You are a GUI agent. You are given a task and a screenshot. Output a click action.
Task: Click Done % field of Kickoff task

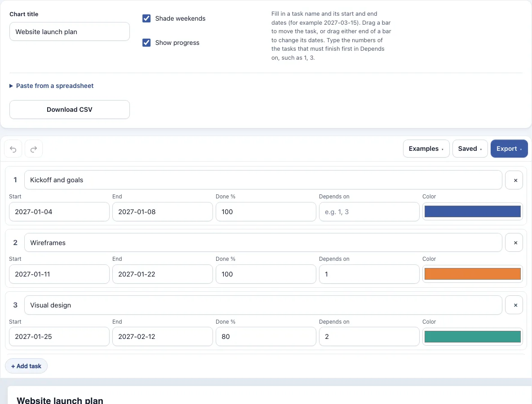point(266,212)
